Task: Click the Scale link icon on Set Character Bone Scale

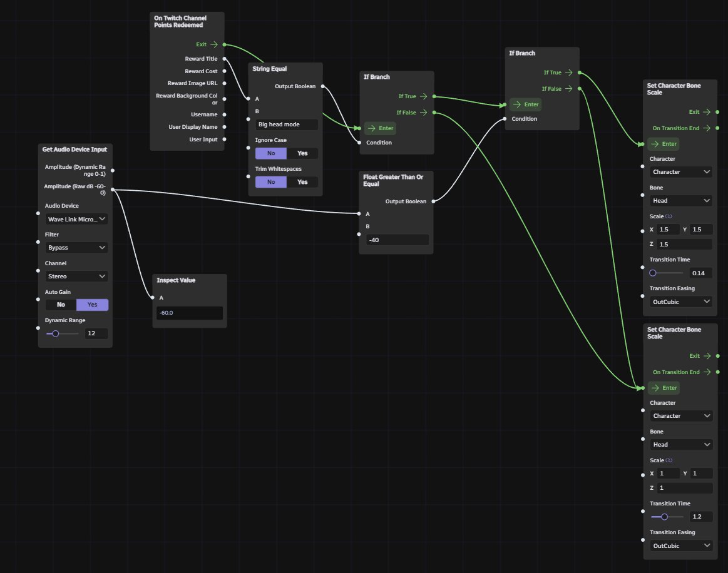Action: click(669, 216)
